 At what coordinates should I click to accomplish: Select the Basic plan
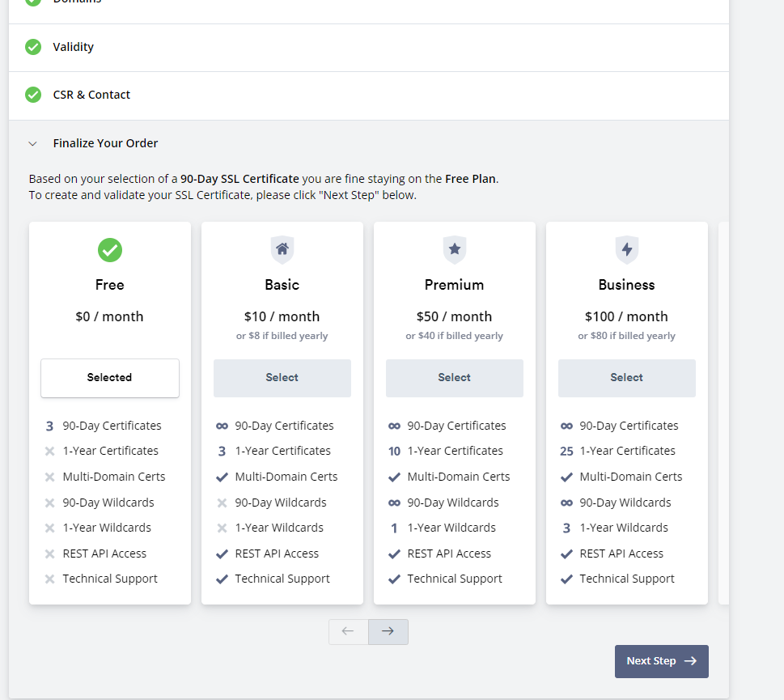tap(282, 378)
